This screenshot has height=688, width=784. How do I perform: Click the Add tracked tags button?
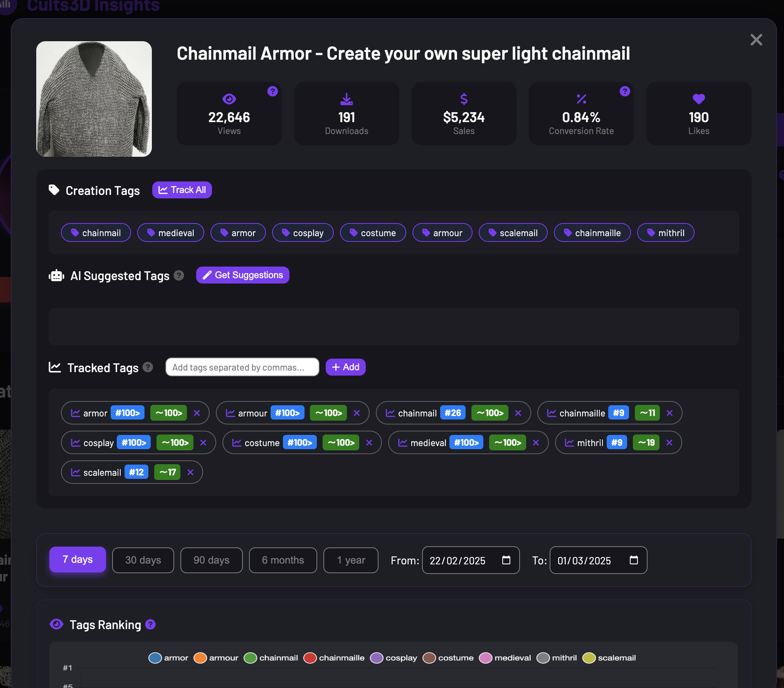(x=346, y=367)
